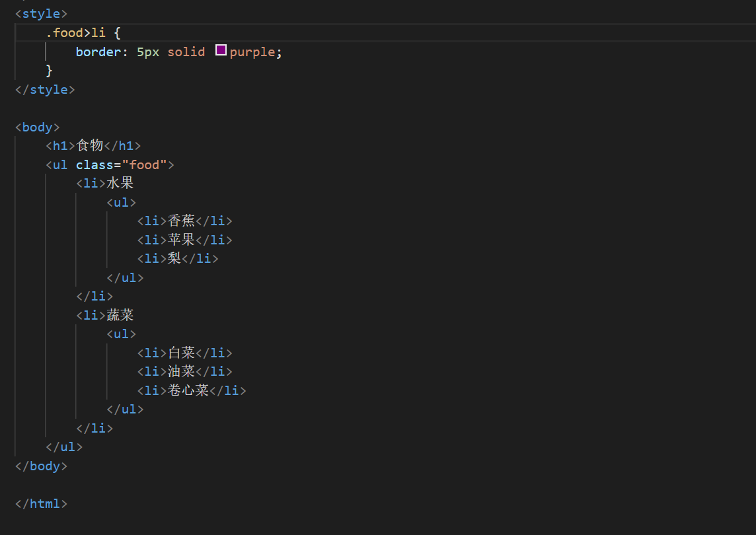This screenshot has height=535, width=756.
Task: Click the .food>li CSS selector
Action: click(x=77, y=32)
